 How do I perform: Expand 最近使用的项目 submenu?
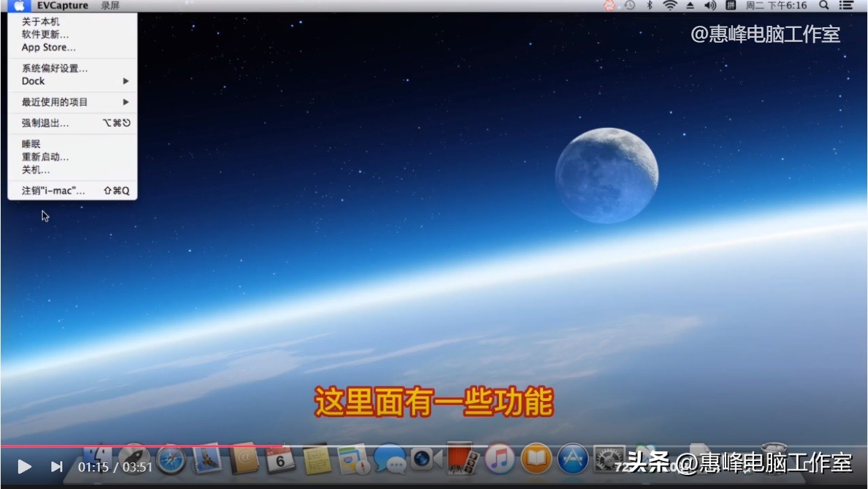tap(73, 102)
